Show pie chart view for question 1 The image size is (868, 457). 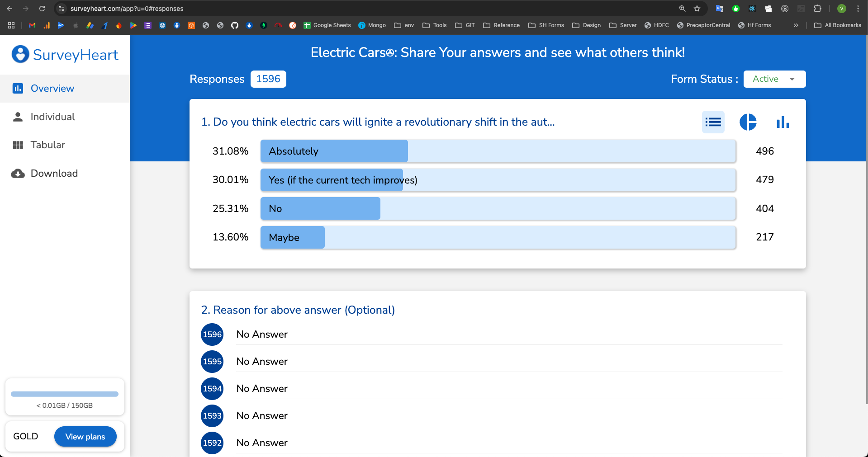coord(748,122)
